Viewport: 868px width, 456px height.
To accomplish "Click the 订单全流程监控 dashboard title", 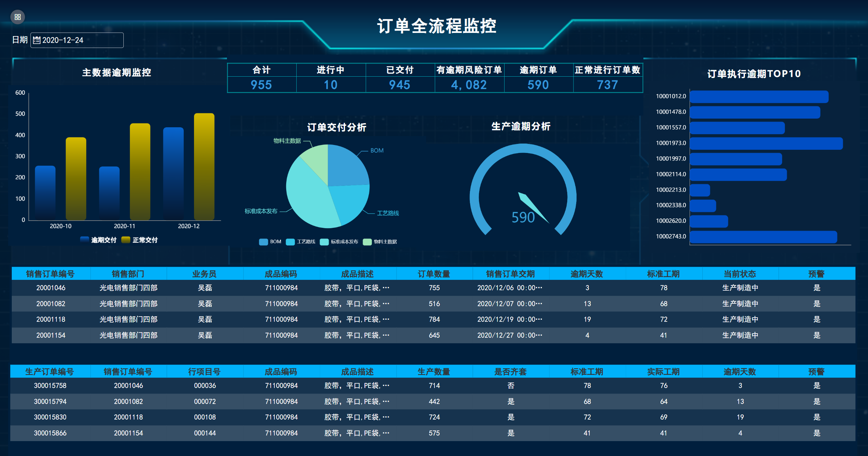I will (437, 26).
